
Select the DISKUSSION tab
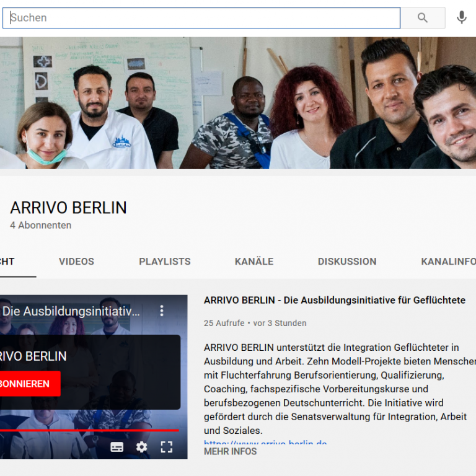[x=347, y=262]
